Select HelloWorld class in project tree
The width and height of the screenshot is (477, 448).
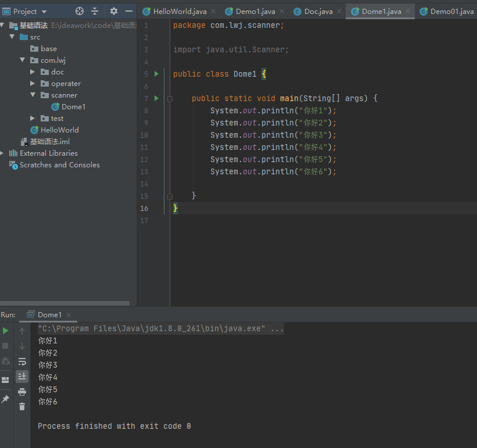pyautogui.click(x=59, y=130)
